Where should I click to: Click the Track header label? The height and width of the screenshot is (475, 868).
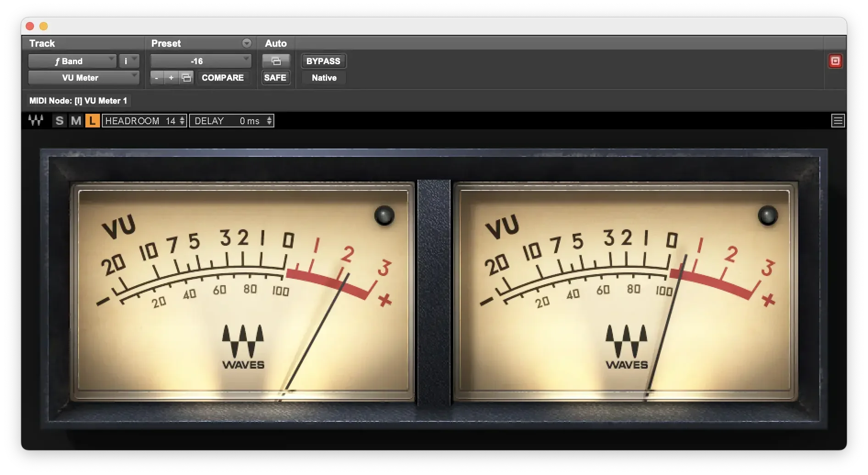tap(42, 43)
